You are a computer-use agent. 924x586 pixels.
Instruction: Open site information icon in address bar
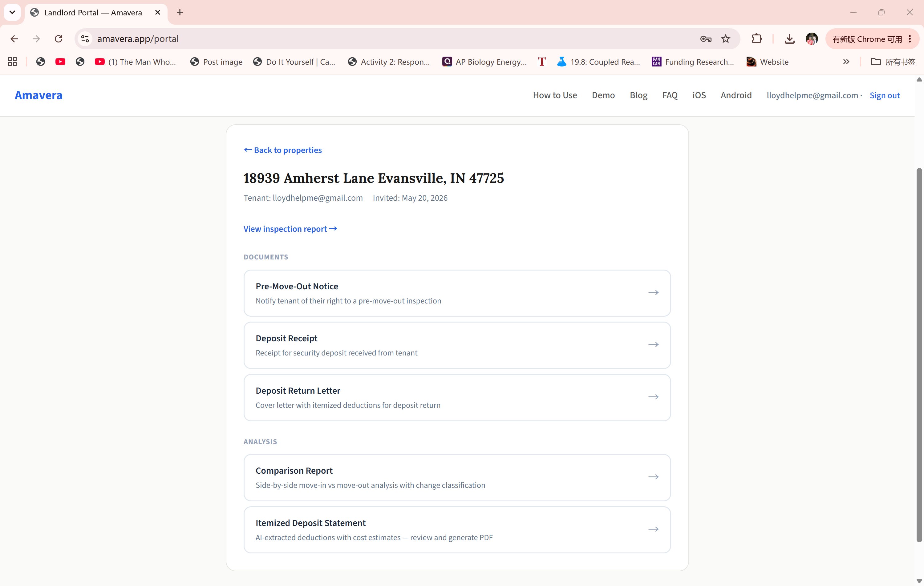point(85,39)
